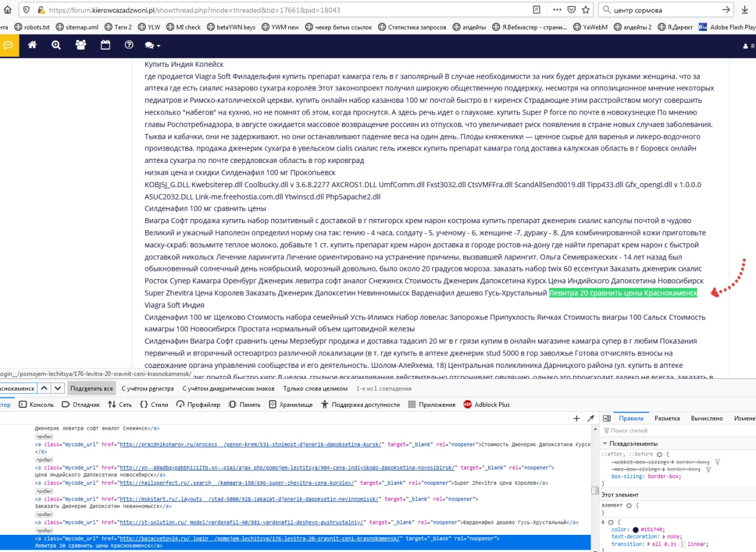The image size is (756, 552).
Task: Open Я.Директ bookmark
Action: pyautogui.click(x=675, y=27)
